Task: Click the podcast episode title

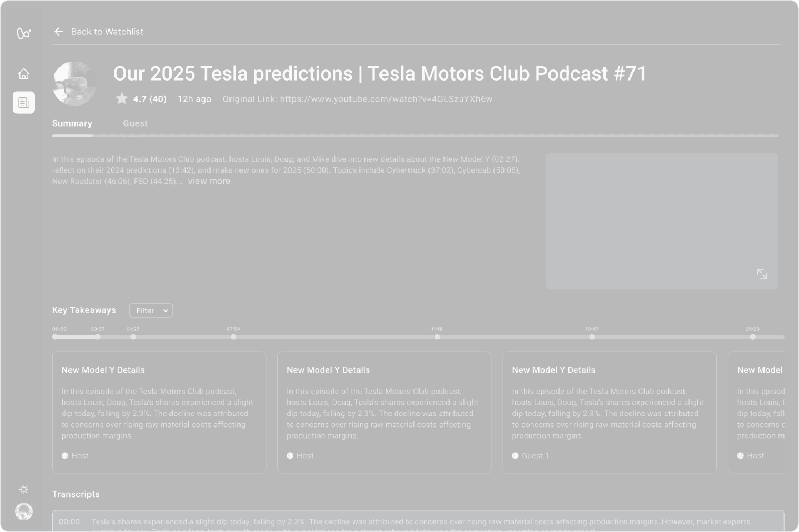Action: [x=380, y=73]
